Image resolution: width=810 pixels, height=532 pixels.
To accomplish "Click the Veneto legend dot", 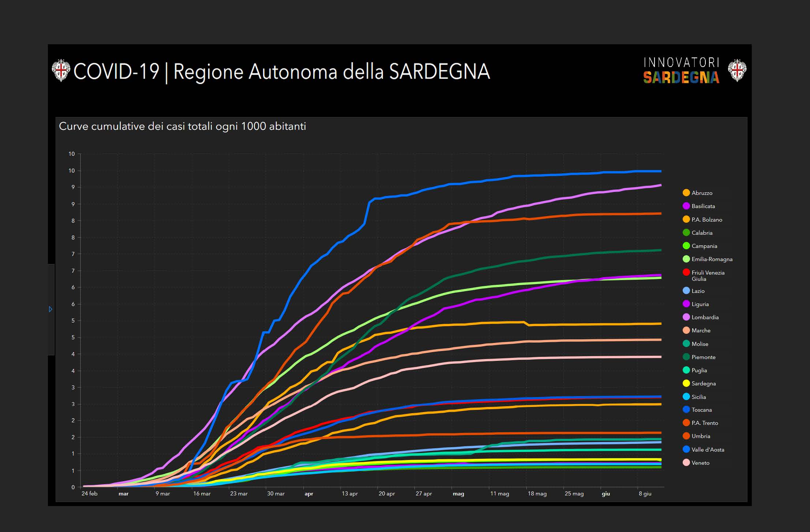I will [x=686, y=463].
